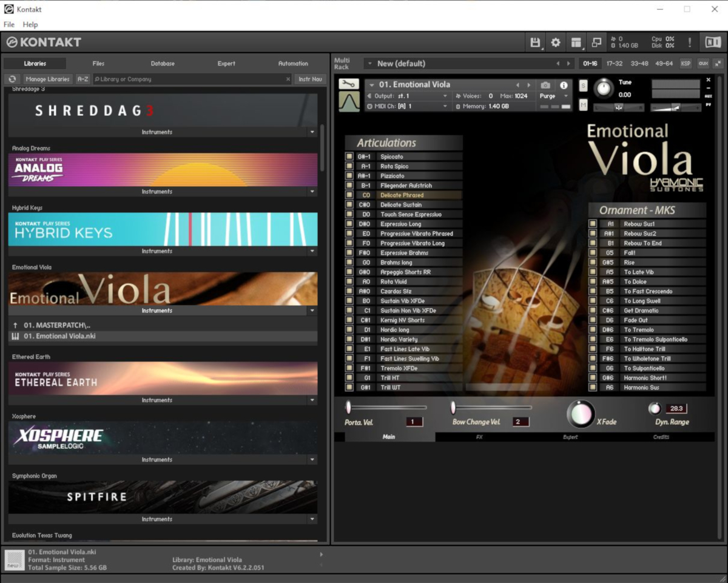Expand the Hybrid Keys library dropdown arrow
This screenshot has width=728, height=583.
coord(312,251)
